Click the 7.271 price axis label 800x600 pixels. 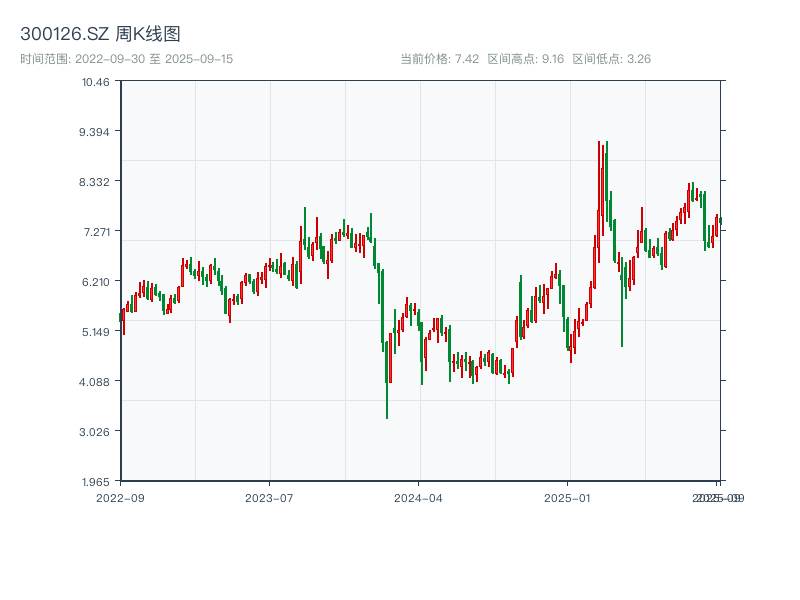coord(95,231)
